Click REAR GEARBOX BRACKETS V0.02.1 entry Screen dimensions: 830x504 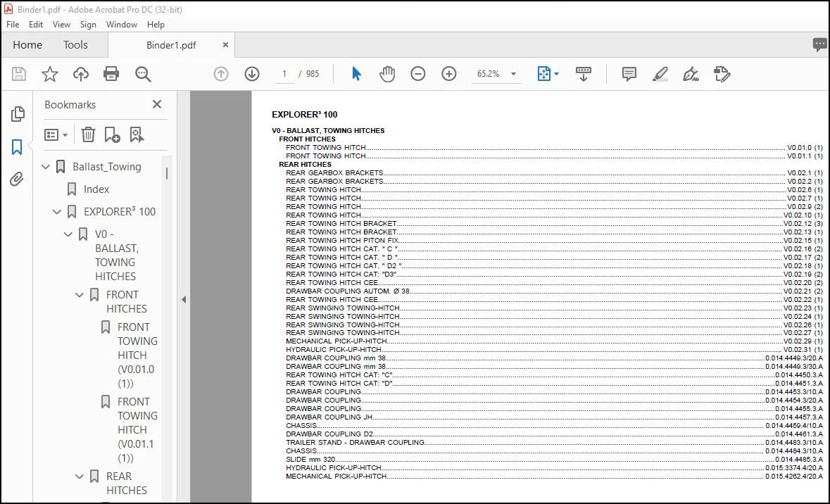coord(554,173)
